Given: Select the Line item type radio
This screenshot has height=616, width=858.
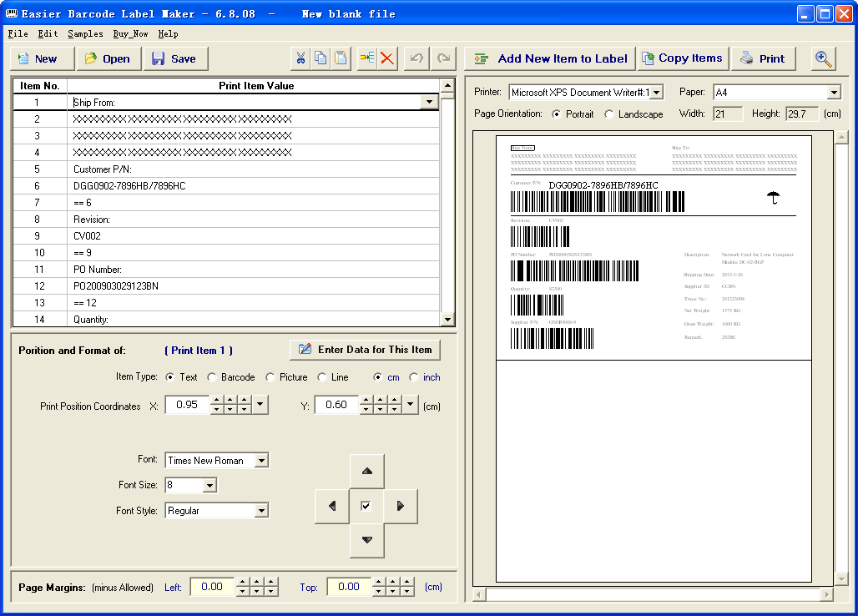Looking at the screenshot, I should click(x=322, y=377).
